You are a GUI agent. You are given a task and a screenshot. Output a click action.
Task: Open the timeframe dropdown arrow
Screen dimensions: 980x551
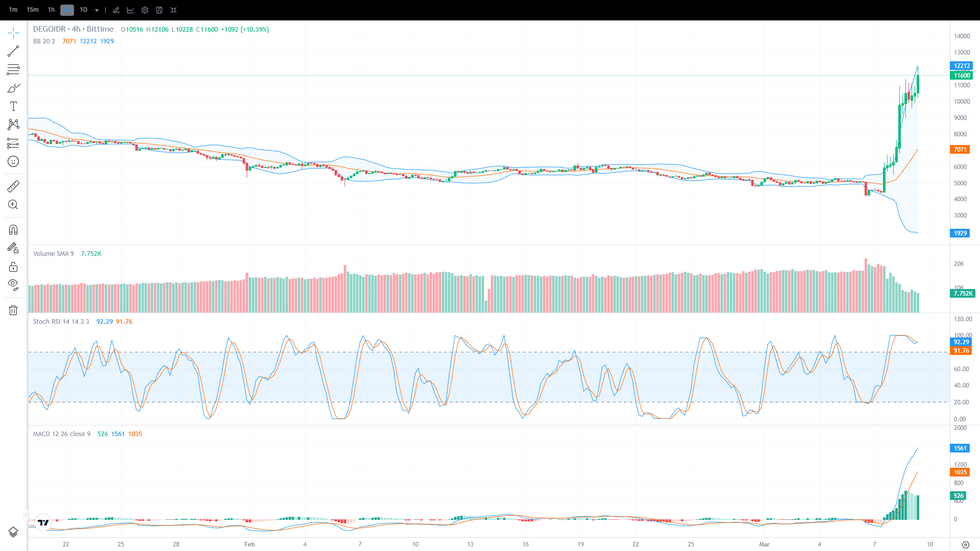[x=97, y=10]
